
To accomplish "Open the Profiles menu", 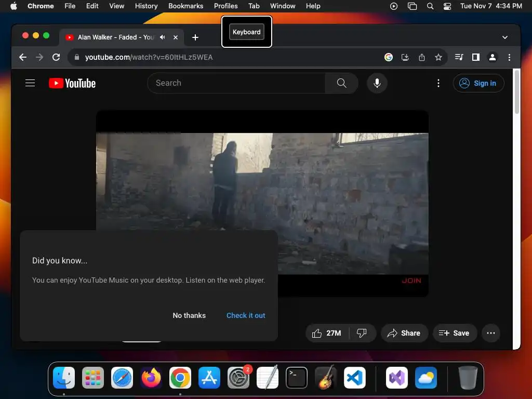I will (225, 6).
